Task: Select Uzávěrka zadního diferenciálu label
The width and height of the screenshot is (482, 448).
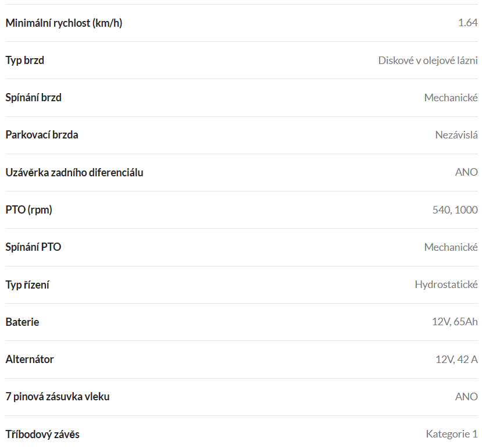Action: [x=74, y=173]
